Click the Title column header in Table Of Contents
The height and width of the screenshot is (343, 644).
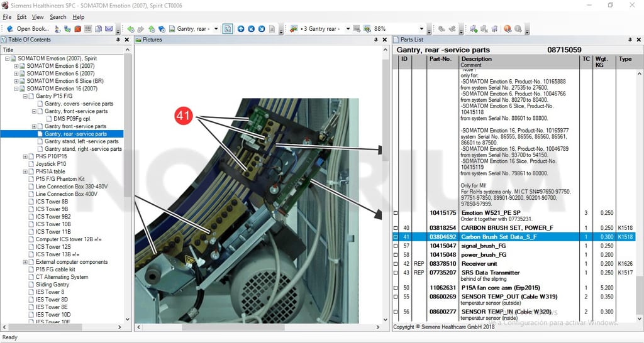pos(62,50)
